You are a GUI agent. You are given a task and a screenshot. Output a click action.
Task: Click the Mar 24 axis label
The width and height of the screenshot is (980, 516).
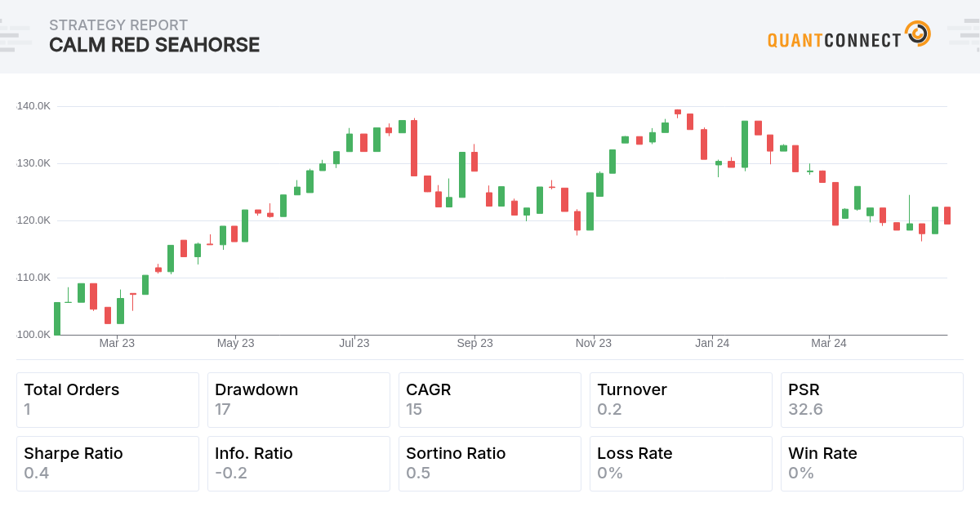tap(829, 344)
